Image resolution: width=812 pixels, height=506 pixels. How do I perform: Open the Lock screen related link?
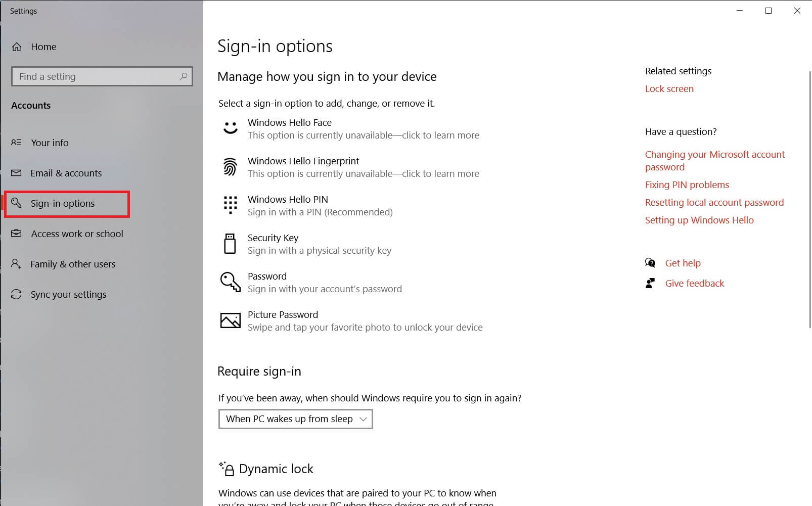669,89
